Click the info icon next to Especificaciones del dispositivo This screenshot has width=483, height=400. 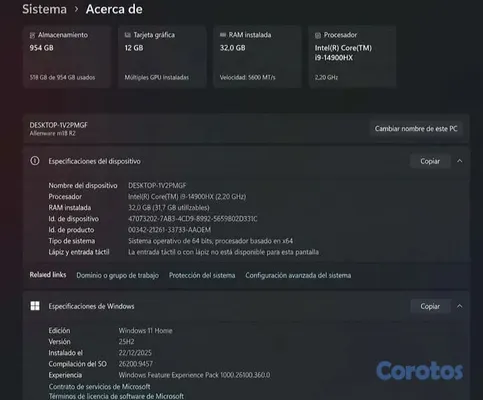(35, 161)
